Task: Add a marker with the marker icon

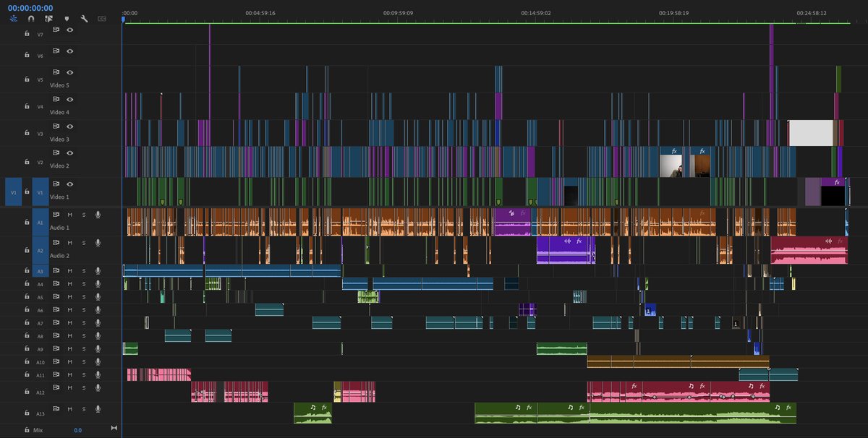Action: (67, 18)
